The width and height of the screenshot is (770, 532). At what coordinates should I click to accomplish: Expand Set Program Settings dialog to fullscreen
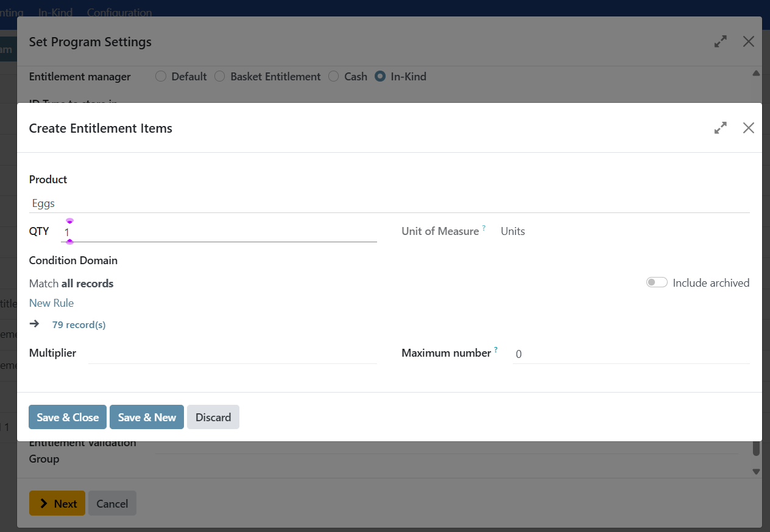pos(721,41)
